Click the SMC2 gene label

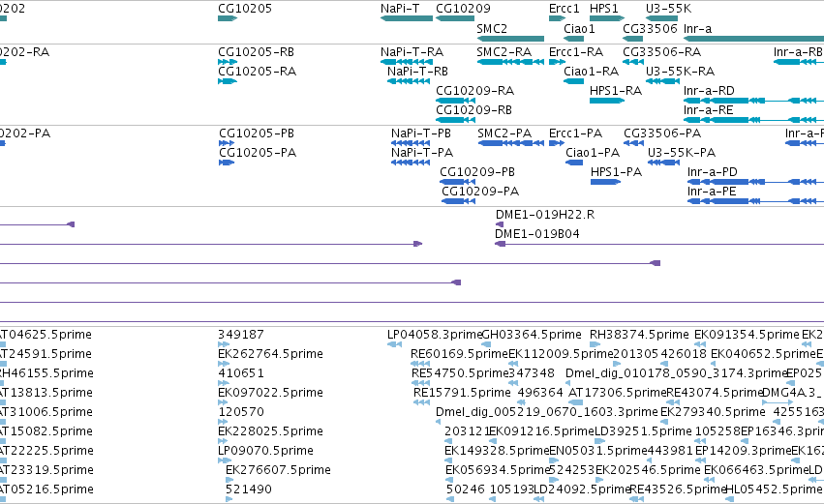492,28
